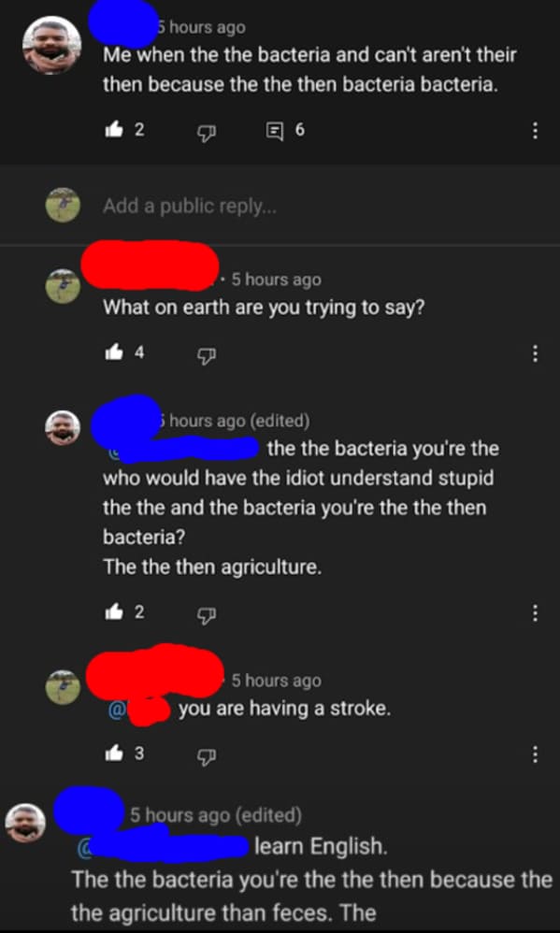Open three-dot menu for the agriculture reply

535,613
